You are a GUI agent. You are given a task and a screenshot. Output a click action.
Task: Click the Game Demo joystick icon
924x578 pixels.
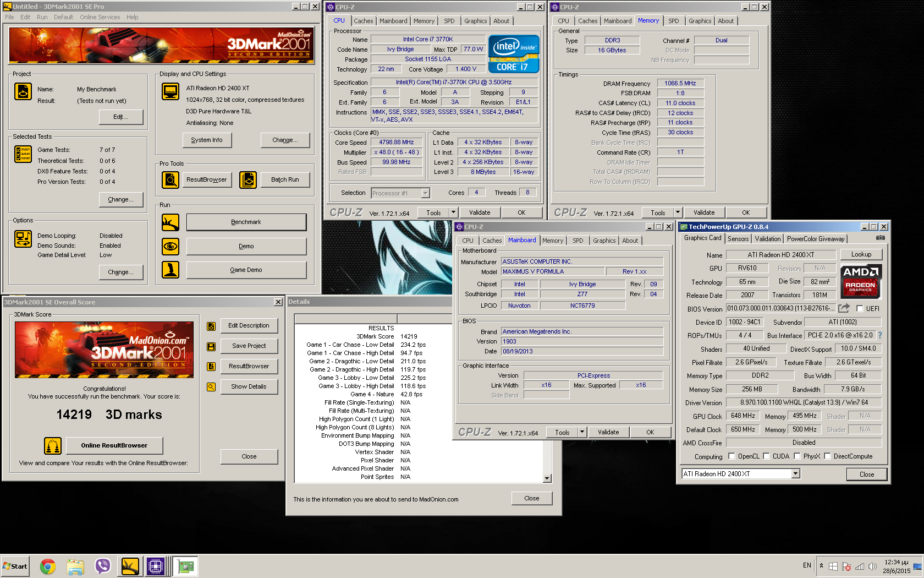click(x=170, y=270)
